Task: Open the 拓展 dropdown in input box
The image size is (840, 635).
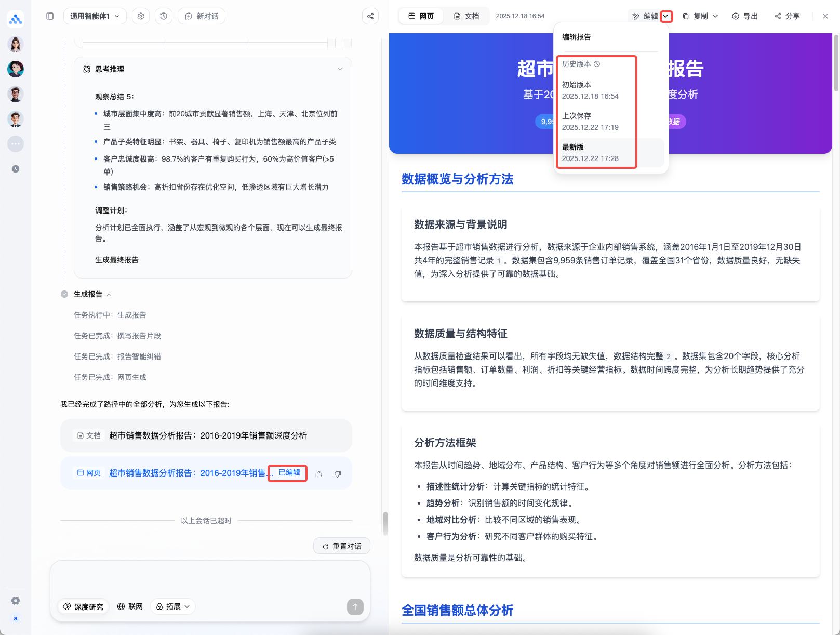Action: pos(173,606)
